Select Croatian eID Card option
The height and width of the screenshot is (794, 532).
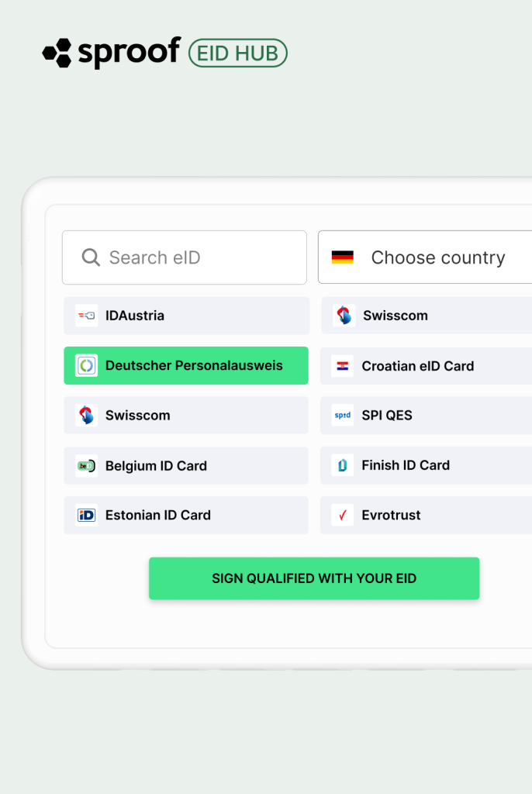coord(427,366)
